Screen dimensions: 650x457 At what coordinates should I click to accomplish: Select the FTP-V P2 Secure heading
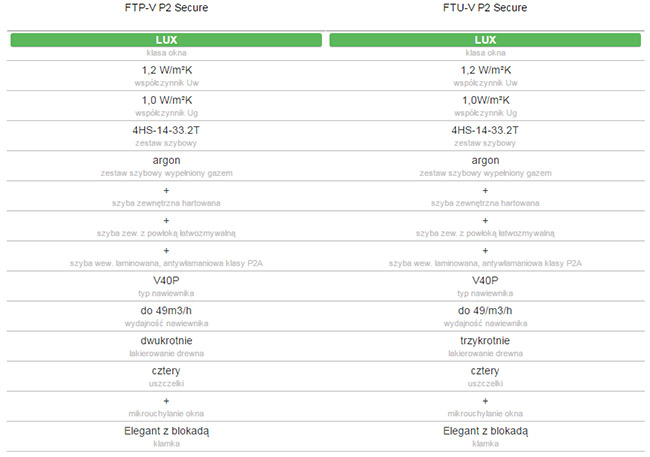[166, 7]
